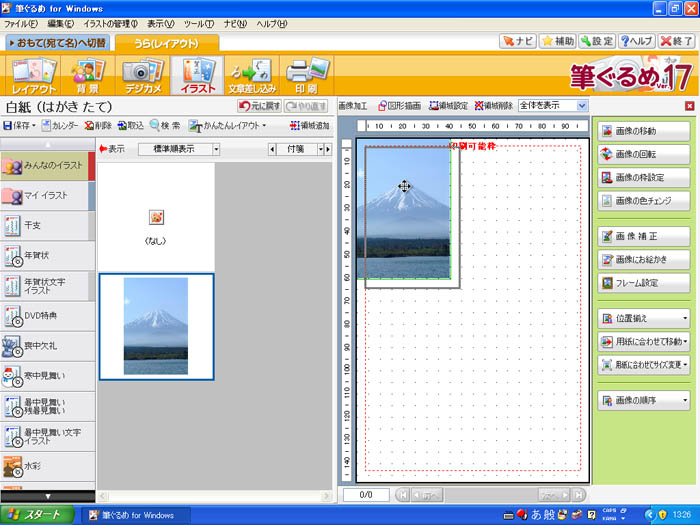This screenshot has width=700, height=525.
Task: Select the 背景 (background) icon
Action: tap(89, 77)
